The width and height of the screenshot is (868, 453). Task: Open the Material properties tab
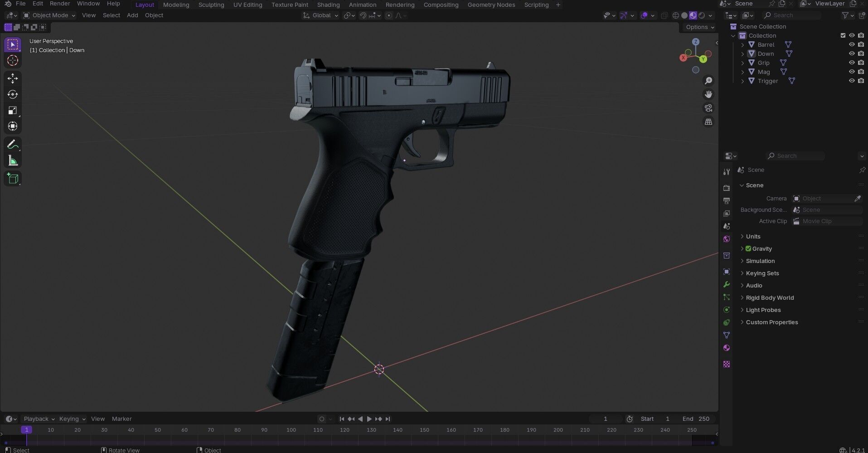coord(727,348)
